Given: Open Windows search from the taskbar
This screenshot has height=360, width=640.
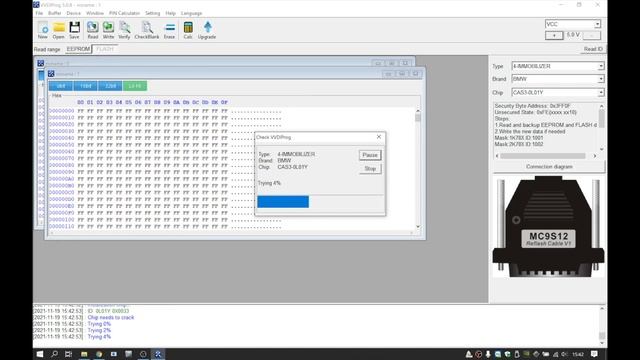Looking at the screenshot, I should pyautogui.click(x=54, y=354).
